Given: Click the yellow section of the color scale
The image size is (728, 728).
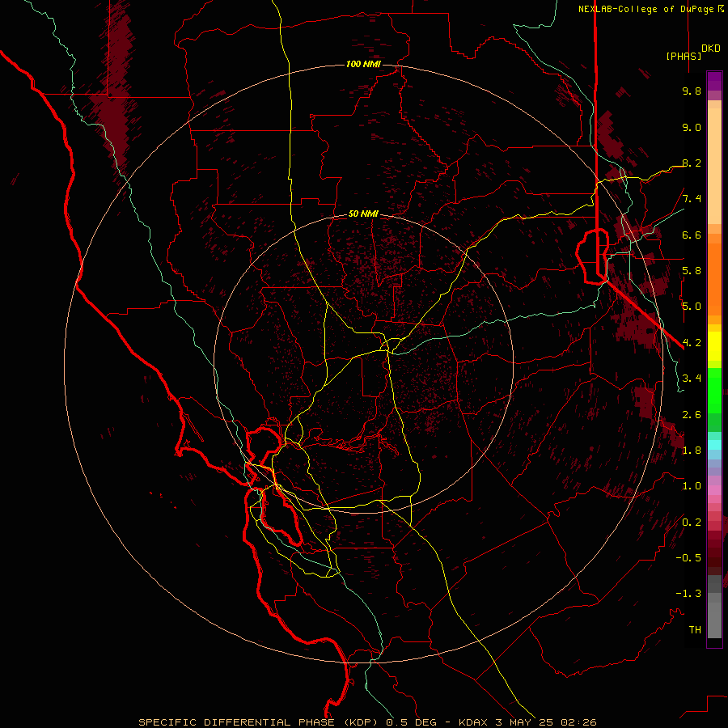Looking at the screenshot, I should pos(714,346).
